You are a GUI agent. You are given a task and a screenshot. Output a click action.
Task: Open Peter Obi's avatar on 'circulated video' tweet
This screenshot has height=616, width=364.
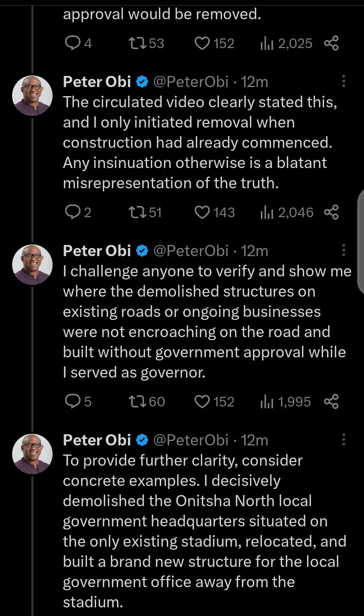coord(32,96)
